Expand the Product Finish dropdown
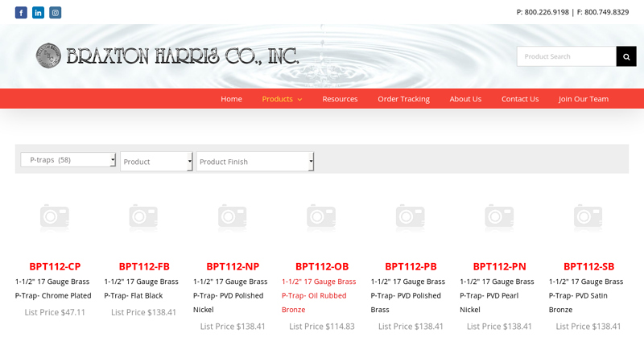The image size is (644, 362). click(x=254, y=162)
